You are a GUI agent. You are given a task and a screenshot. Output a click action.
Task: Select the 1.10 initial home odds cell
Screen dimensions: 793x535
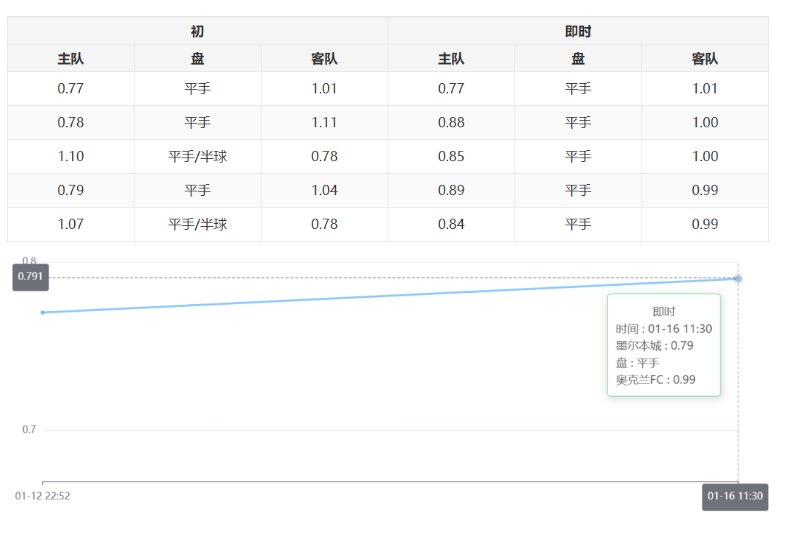tap(70, 157)
